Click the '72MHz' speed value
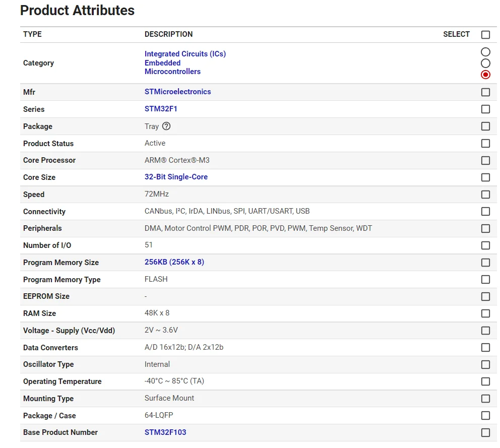 point(157,194)
